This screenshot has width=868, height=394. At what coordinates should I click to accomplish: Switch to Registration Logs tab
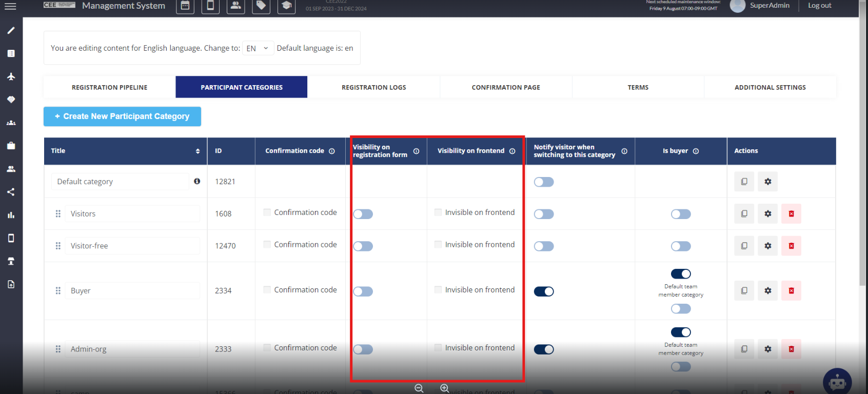click(x=373, y=87)
